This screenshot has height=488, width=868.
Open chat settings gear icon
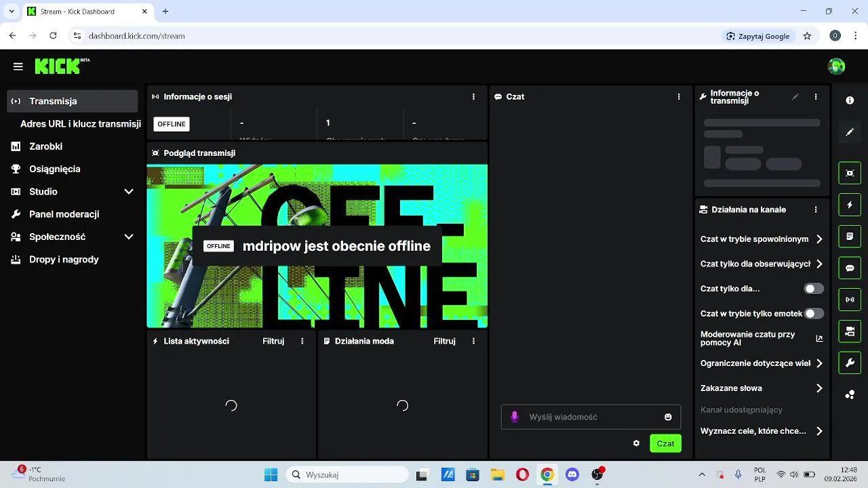[636, 443]
